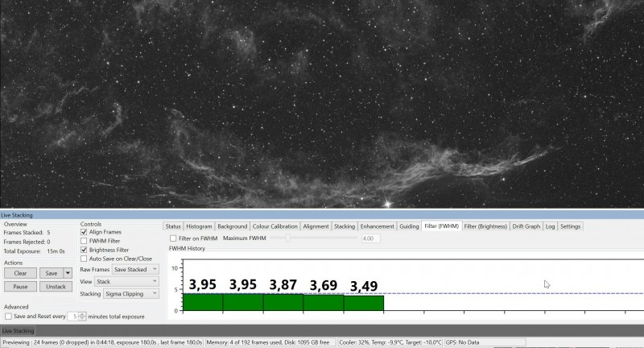644x348 pixels.
Task: Click the Maximum FWHM slider handle
Action: pyautogui.click(x=287, y=238)
